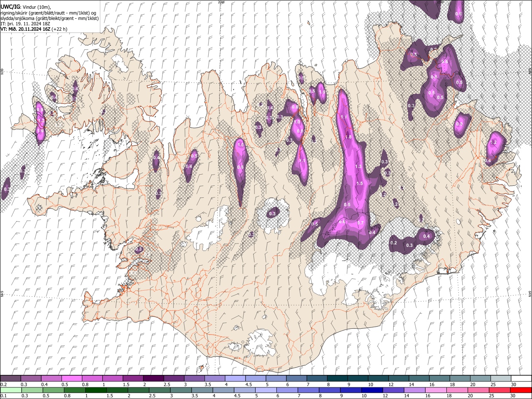
Task: Click the UWC/IG title text
Action: 10,7
